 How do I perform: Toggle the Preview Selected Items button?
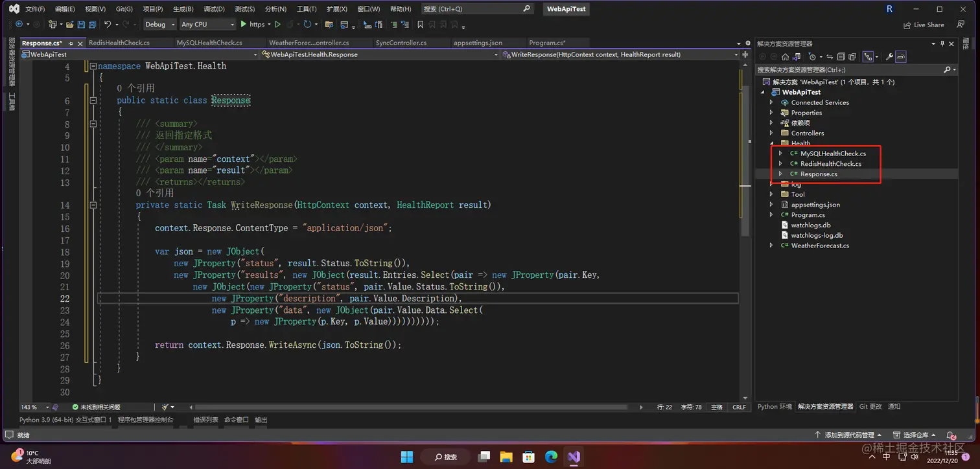[901, 57]
